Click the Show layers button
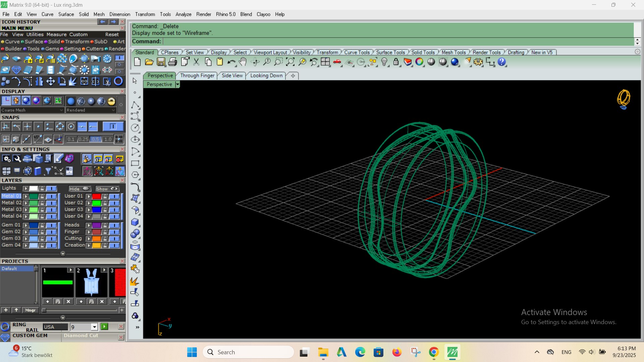The height and width of the screenshot is (362, 644). click(107, 189)
